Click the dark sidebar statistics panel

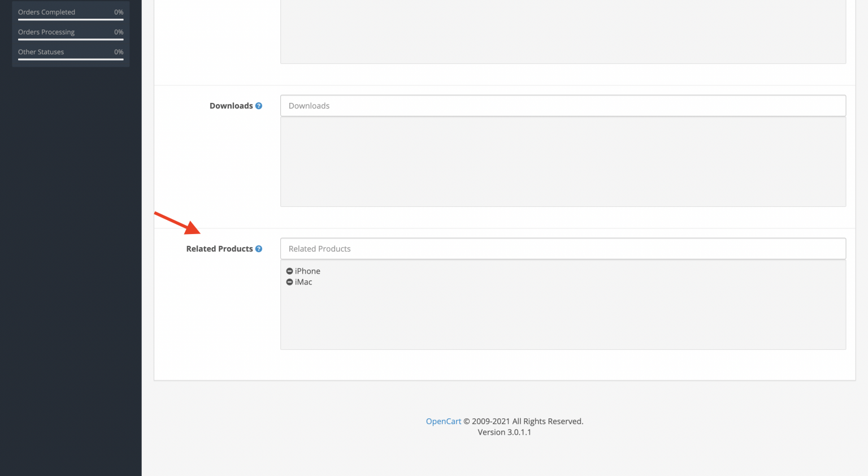(x=71, y=32)
